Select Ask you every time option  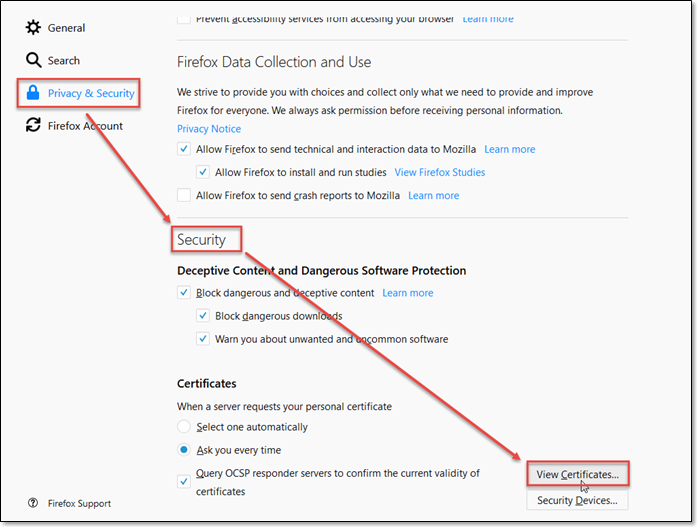click(184, 450)
